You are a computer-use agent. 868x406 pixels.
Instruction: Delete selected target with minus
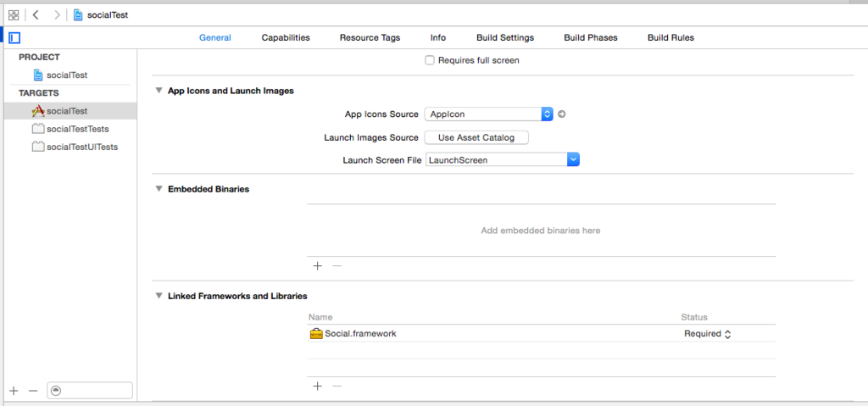(33, 391)
